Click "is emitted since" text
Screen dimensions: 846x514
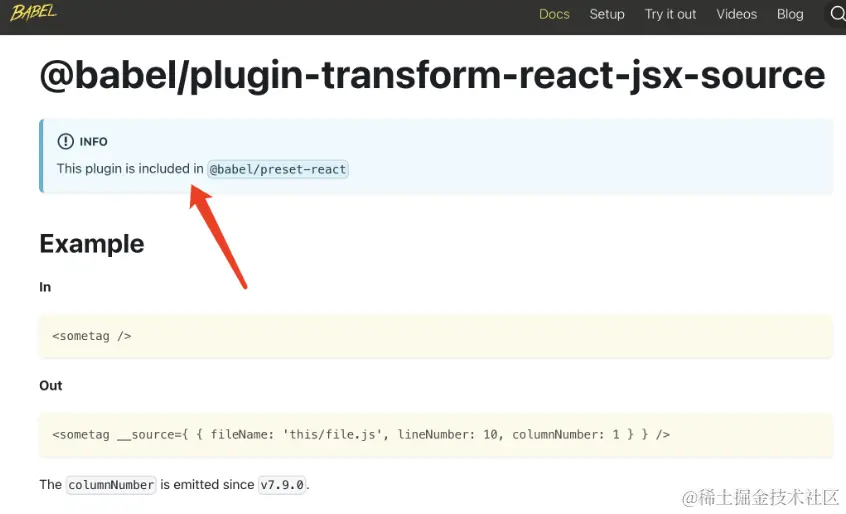(x=207, y=484)
